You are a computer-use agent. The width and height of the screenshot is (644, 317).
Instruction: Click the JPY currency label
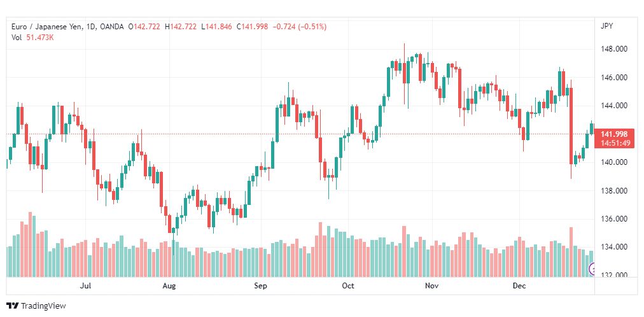606,26
